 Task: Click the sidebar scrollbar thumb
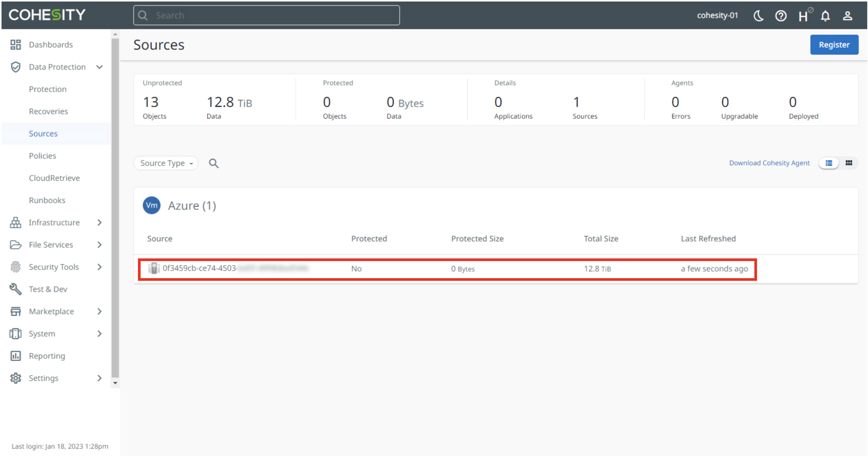[x=115, y=208]
